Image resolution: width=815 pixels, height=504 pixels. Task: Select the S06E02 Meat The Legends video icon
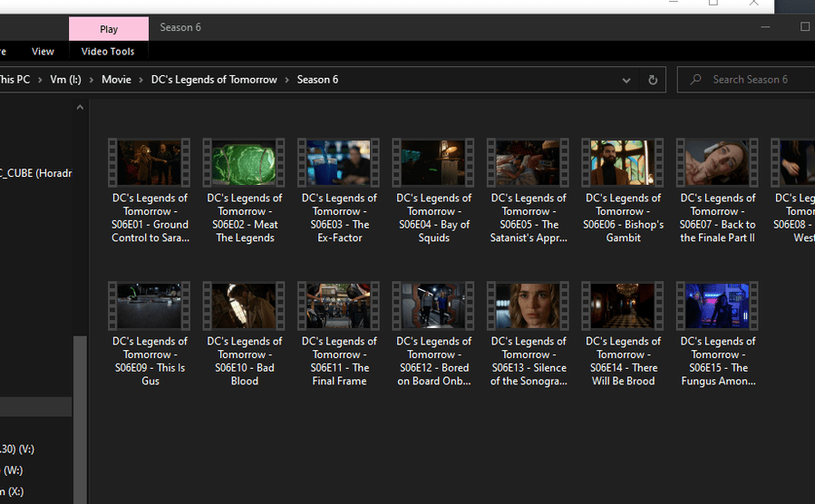244,162
